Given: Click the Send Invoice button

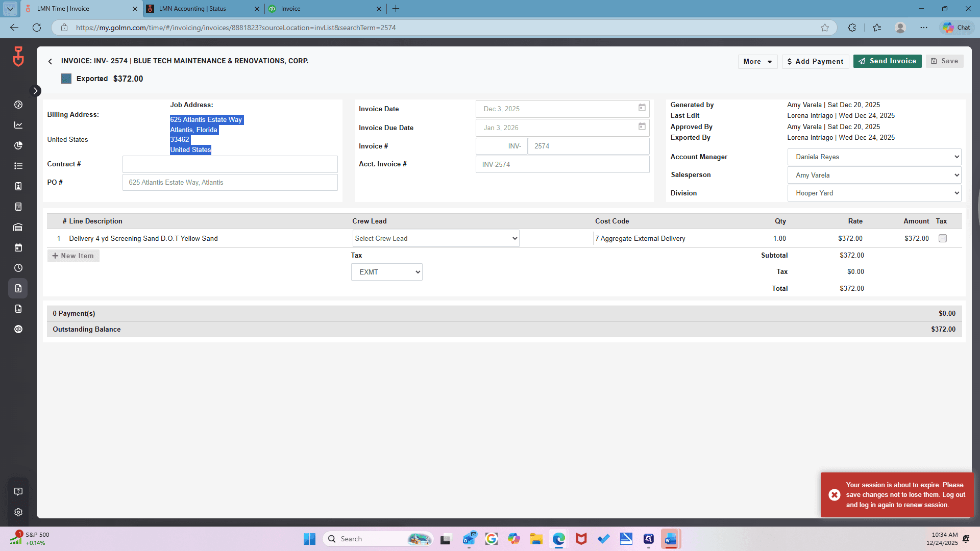Looking at the screenshot, I should (887, 61).
